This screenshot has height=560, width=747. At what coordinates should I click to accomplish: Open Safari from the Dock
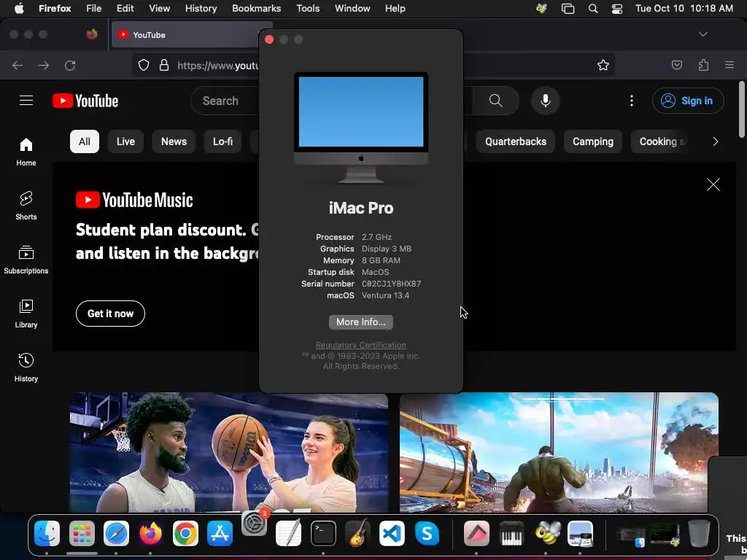pyautogui.click(x=116, y=533)
